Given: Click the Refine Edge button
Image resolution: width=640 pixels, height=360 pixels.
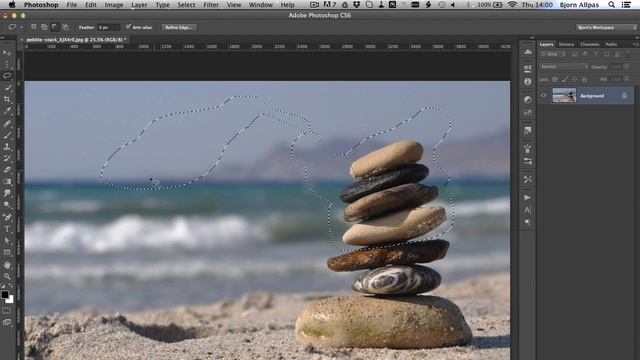Looking at the screenshot, I should coord(179,27).
